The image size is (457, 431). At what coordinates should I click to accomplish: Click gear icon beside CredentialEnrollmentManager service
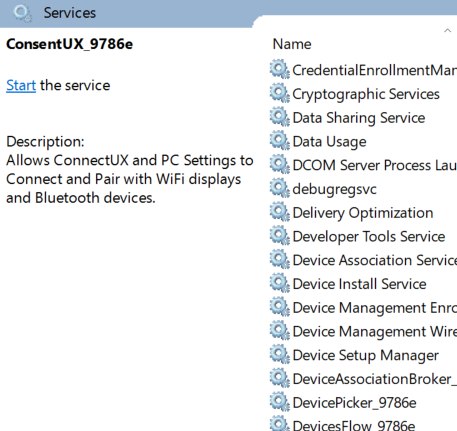point(280,69)
